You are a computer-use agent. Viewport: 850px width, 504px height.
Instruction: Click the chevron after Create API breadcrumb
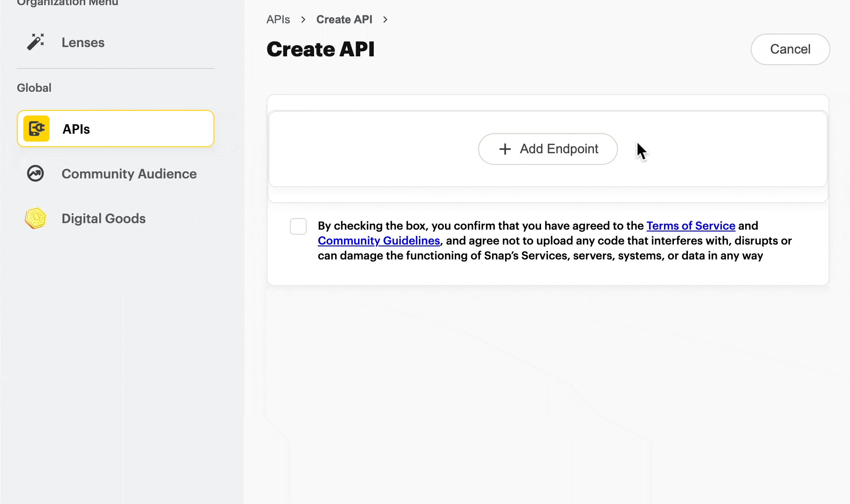click(x=385, y=20)
